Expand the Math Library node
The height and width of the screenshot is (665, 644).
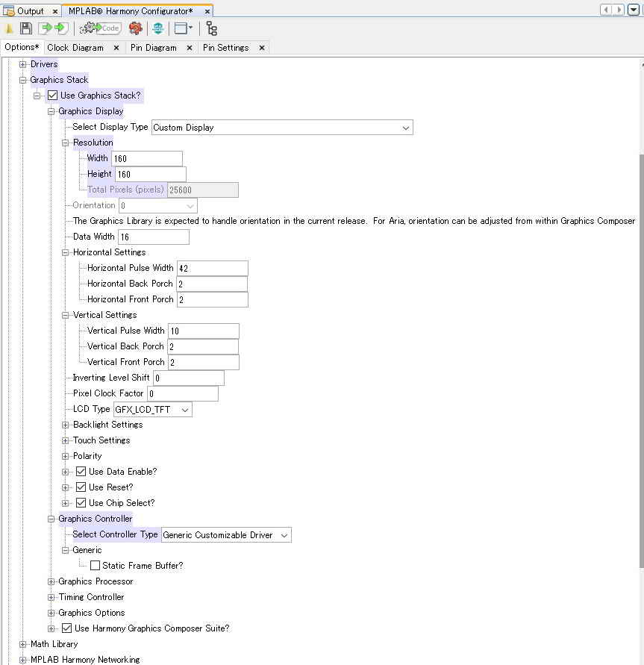[x=23, y=644]
